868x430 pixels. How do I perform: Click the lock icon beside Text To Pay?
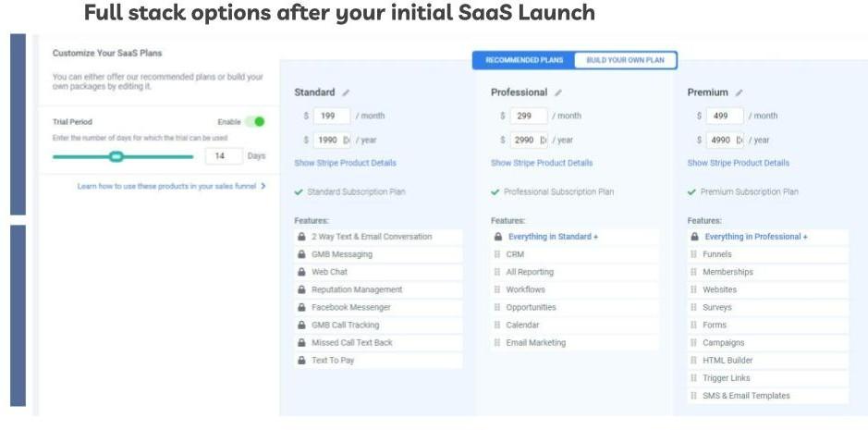click(x=301, y=360)
